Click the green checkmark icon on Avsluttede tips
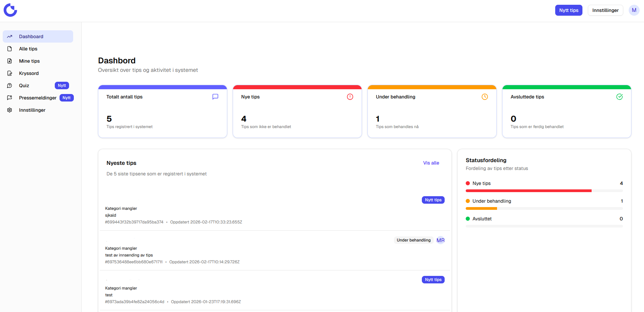 click(619, 97)
